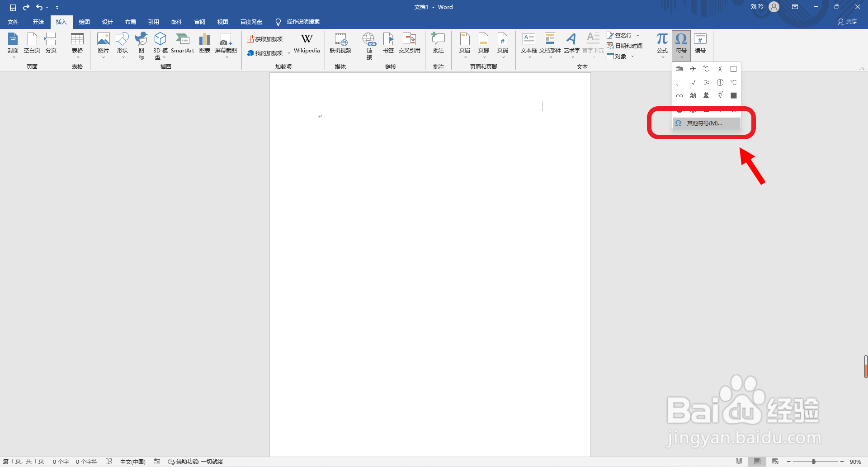Image resolution: width=868 pixels, height=467 pixels.
Task: Insert a cover page with 封面
Action: click(x=13, y=44)
